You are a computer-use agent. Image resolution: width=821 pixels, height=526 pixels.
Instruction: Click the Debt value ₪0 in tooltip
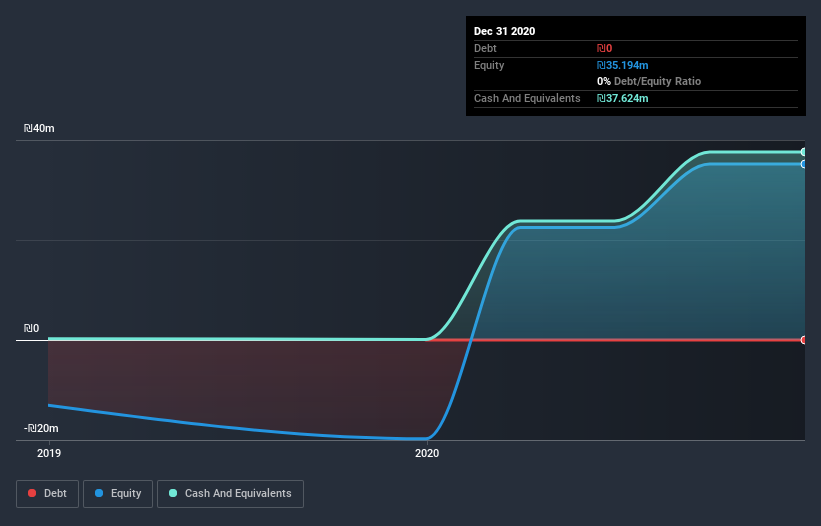[x=604, y=48]
